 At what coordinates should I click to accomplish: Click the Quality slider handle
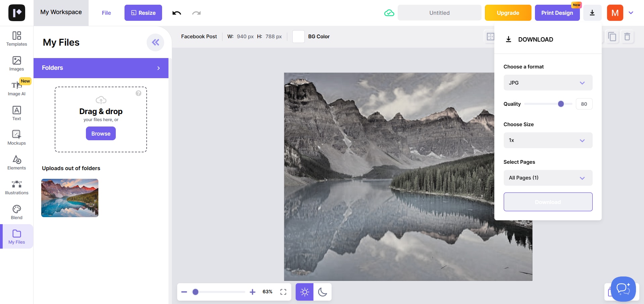(x=561, y=104)
